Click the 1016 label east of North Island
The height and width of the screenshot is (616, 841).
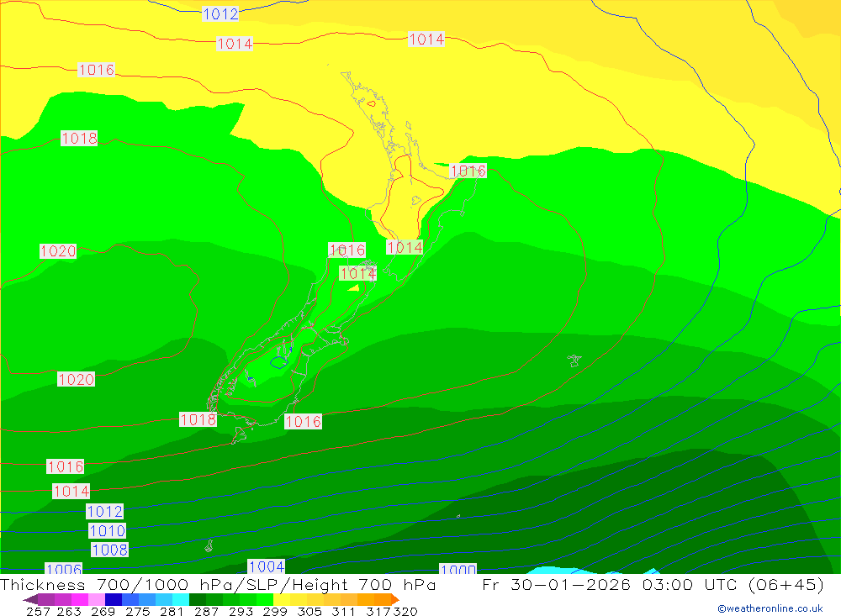tap(468, 171)
